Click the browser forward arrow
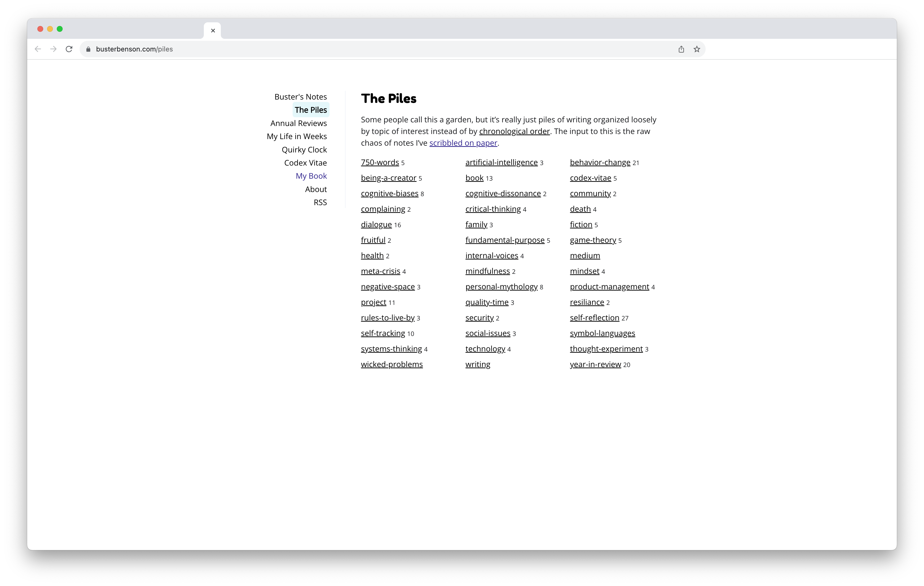Image resolution: width=924 pixels, height=586 pixels. pyautogui.click(x=53, y=49)
